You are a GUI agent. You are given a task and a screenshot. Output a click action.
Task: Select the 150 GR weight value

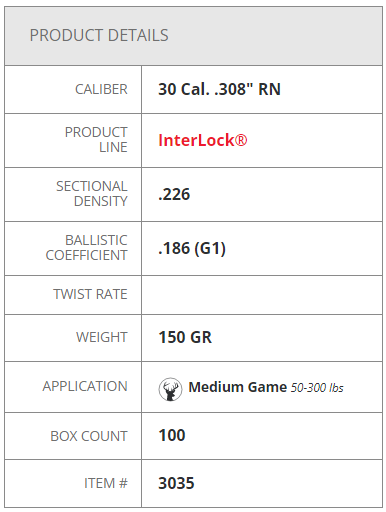(x=185, y=337)
